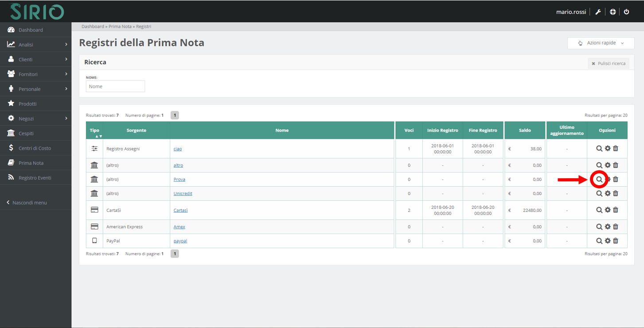Viewport: 644px width, 328px height.
Task: Click into the Nome search field
Action: pyautogui.click(x=115, y=86)
